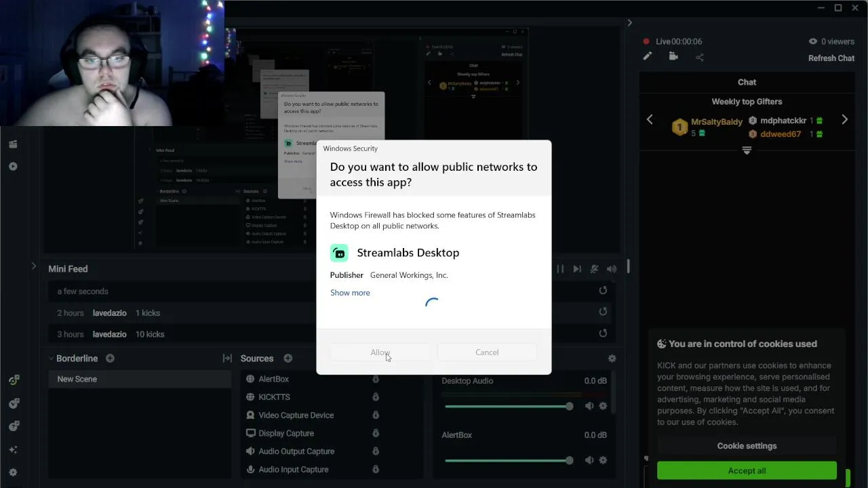Viewport: 868px width, 488px height.
Task: Click Cancel in Windows Security dialog
Action: pyautogui.click(x=487, y=352)
